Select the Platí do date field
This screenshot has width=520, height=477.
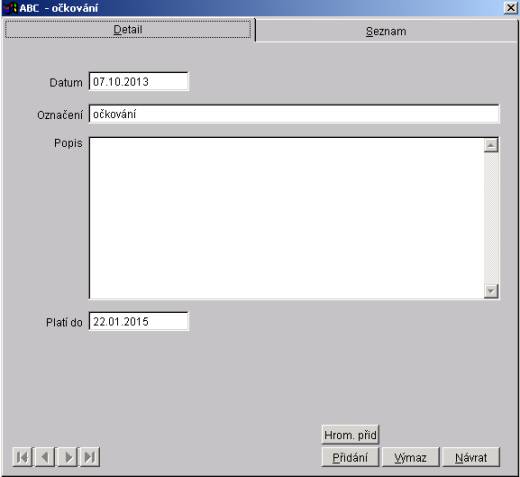[x=139, y=322]
